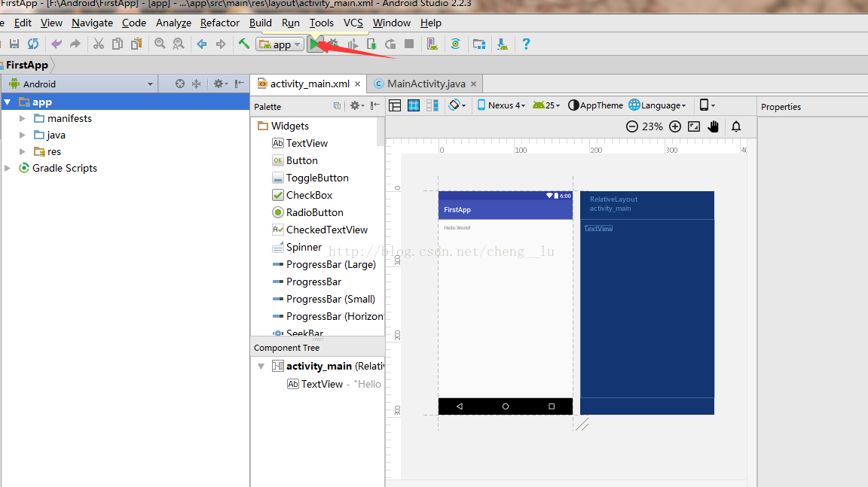
Task: Show warnings with the bell icon
Action: pos(735,126)
